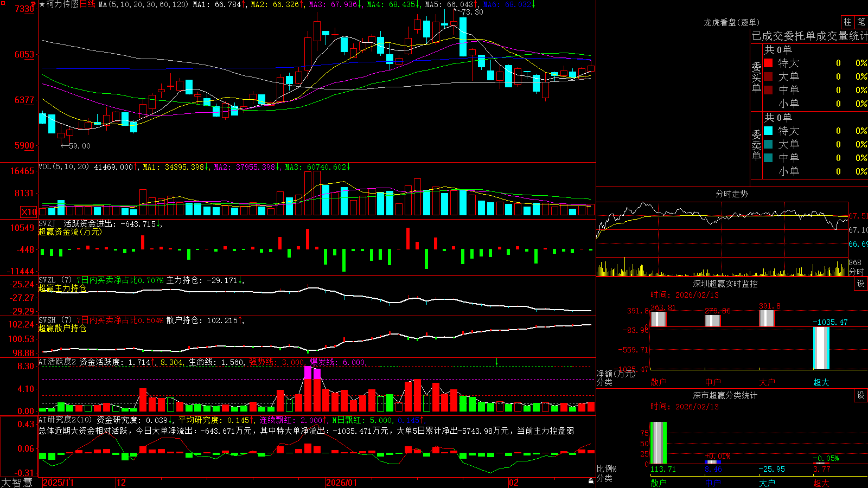Click the 59.00 low price annotation

pyautogui.click(x=80, y=146)
